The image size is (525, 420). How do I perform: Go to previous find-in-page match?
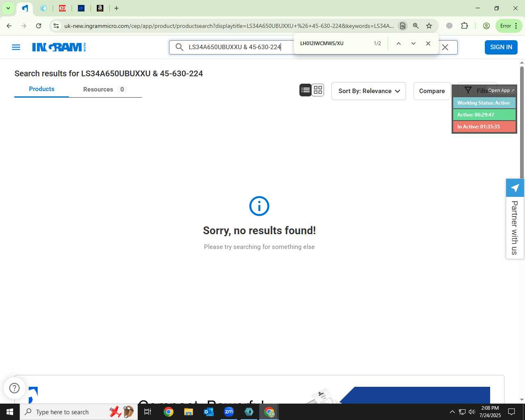click(x=398, y=43)
